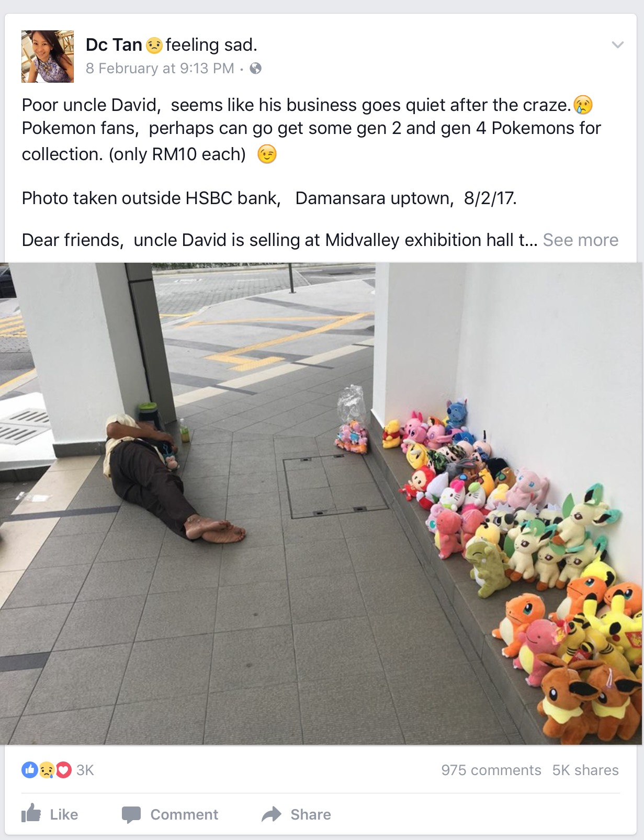The width and height of the screenshot is (644, 840).
Task: Open the 975 comments list
Action: [491, 770]
